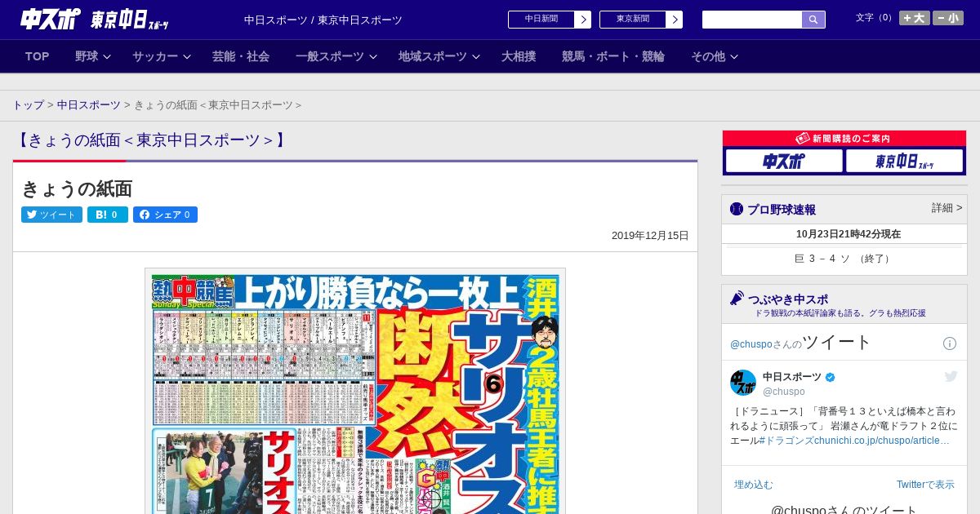
Task: Click the search magnifier button
Action: point(813,20)
